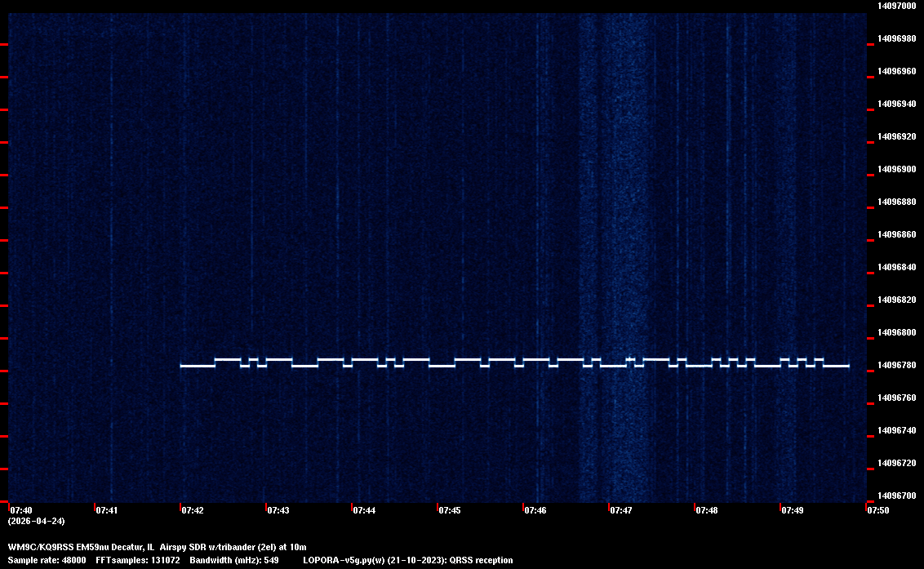This screenshot has width=924, height=569.
Task: Click the 14097000 frequency label
Action: coord(896,6)
